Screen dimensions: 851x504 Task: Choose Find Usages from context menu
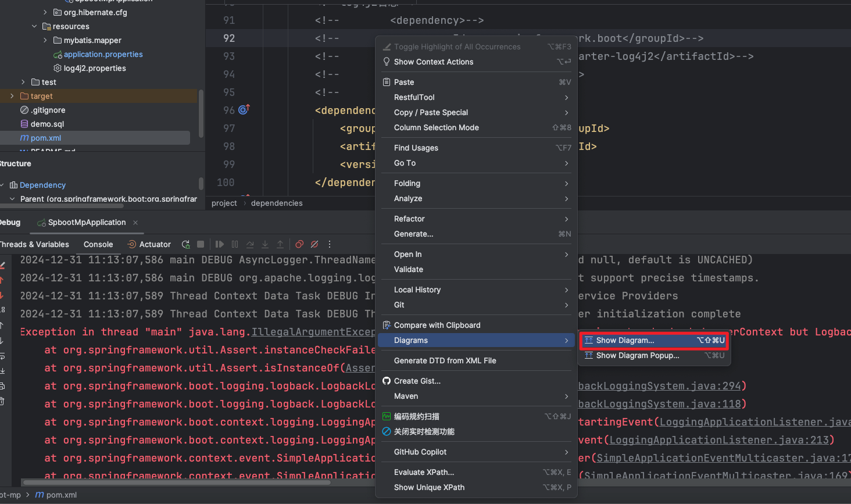[x=416, y=148]
